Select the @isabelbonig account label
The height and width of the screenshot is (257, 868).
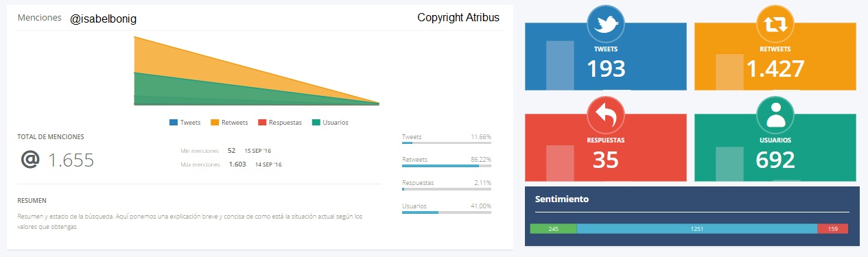click(104, 19)
